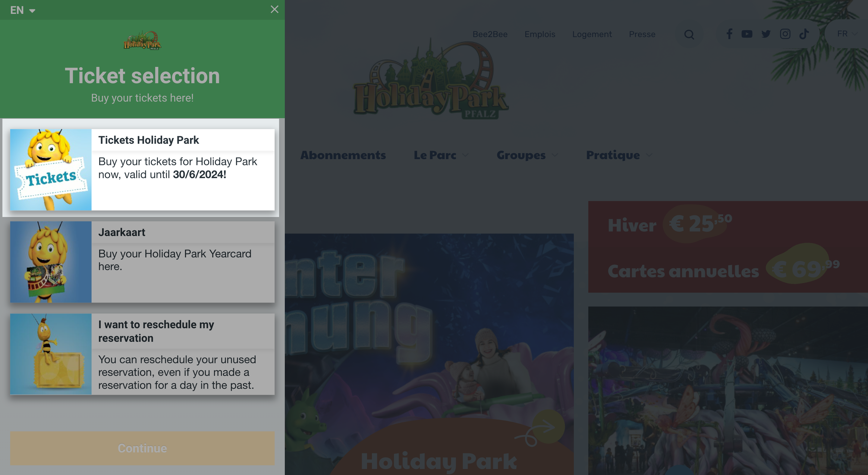Choose I want to reschedule my reservation
The width and height of the screenshot is (868, 475).
[142, 354]
